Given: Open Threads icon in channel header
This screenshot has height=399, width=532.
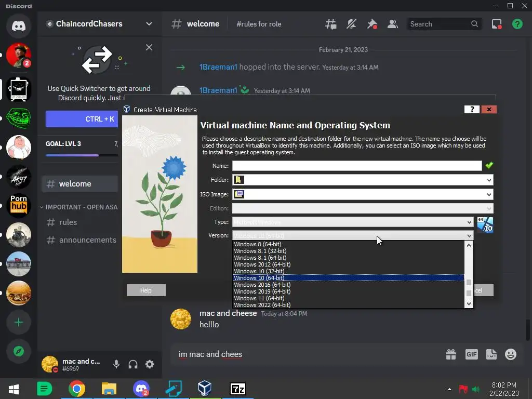Looking at the screenshot, I should coord(330,24).
